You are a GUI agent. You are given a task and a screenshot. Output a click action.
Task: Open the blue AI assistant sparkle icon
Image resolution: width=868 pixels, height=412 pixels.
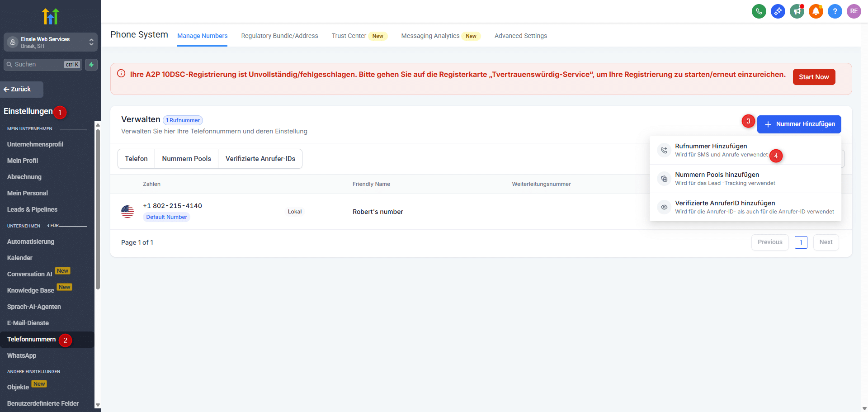coord(778,11)
